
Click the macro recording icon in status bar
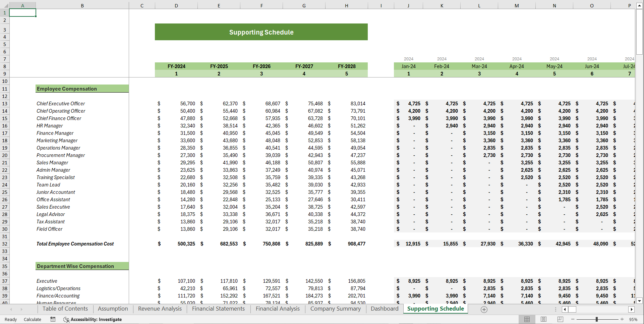point(53,319)
